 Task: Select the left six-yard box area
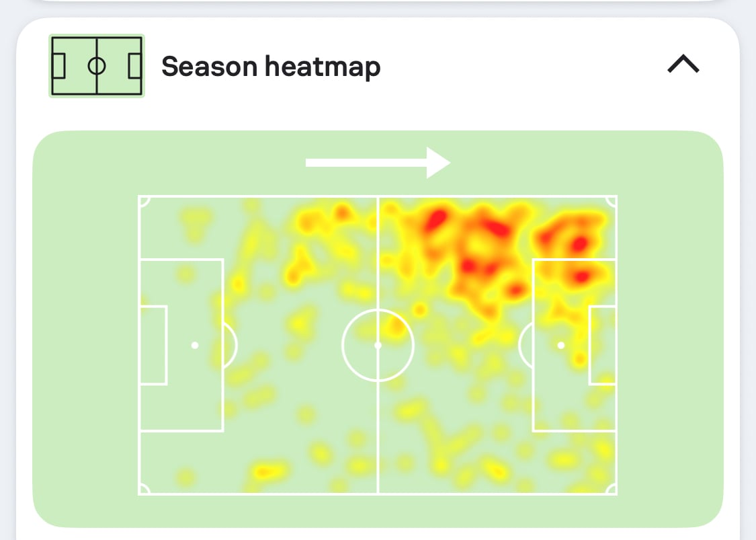[x=153, y=345]
